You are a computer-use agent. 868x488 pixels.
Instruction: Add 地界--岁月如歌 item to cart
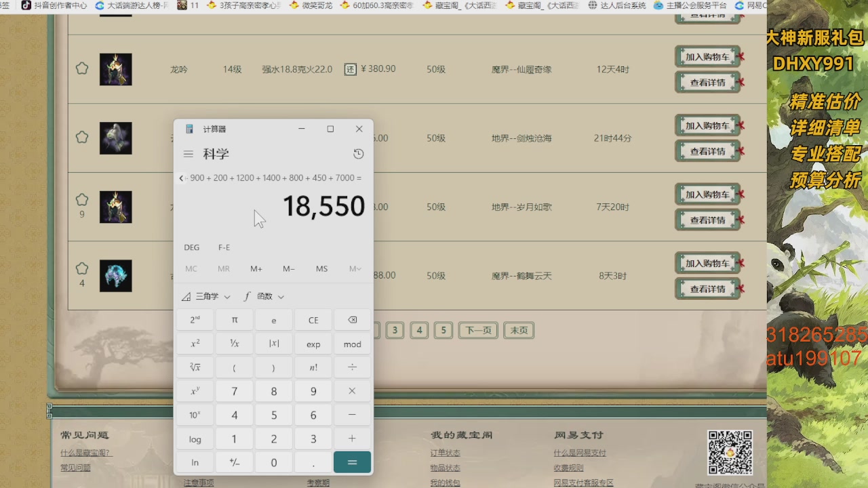point(707,195)
